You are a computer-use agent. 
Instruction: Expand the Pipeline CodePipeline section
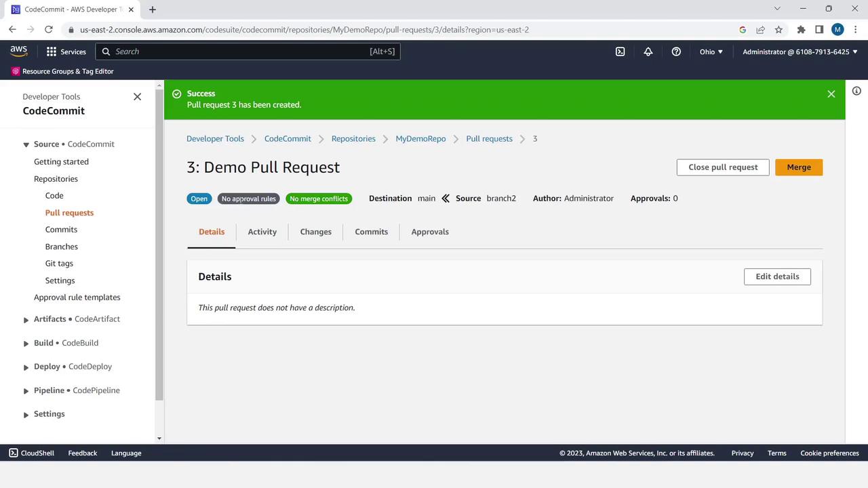[x=26, y=391]
